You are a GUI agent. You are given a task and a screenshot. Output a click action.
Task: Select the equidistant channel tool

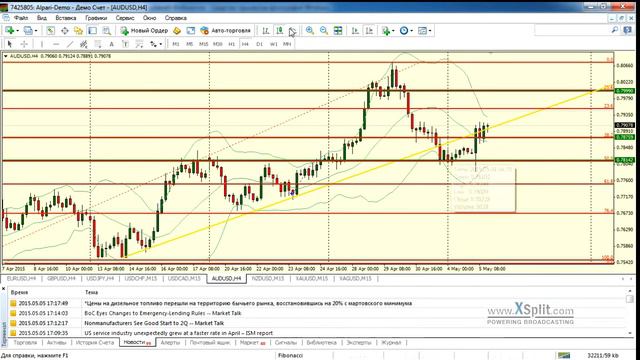(x=84, y=44)
